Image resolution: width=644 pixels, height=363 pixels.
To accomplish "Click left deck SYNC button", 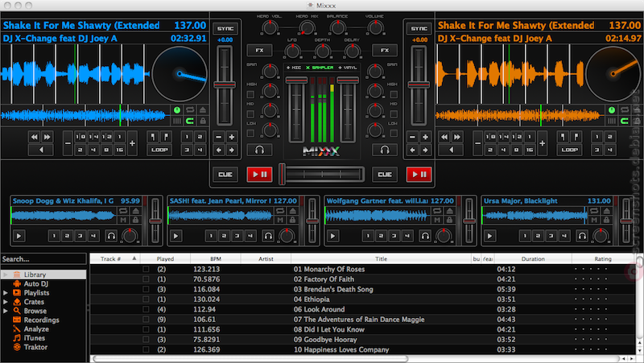I will tap(225, 29).
